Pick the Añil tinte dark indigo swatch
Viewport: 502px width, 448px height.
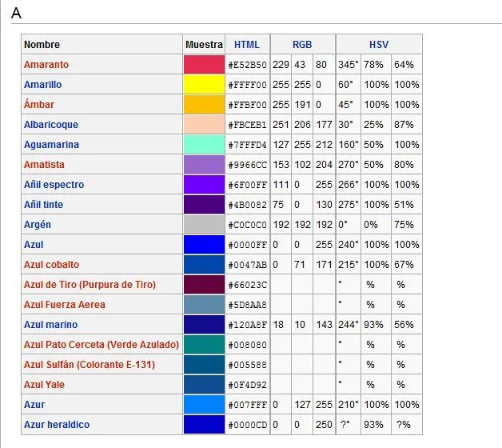(x=204, y=205)
